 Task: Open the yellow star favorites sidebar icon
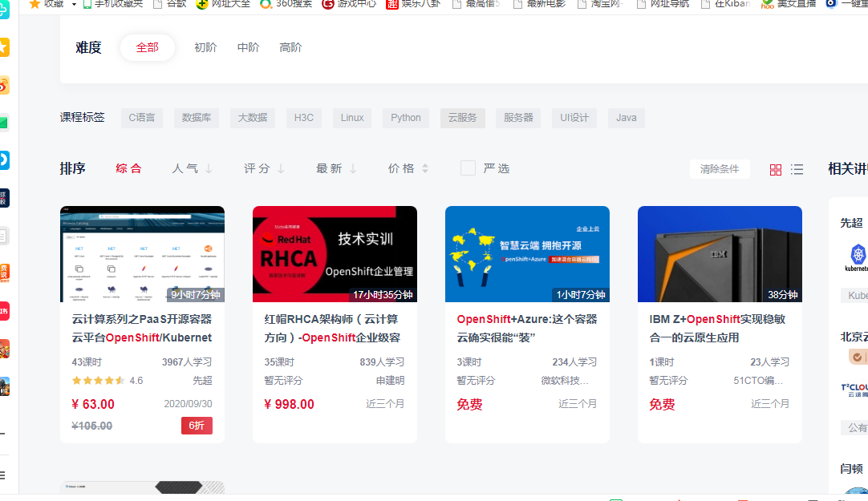(4, 47)
